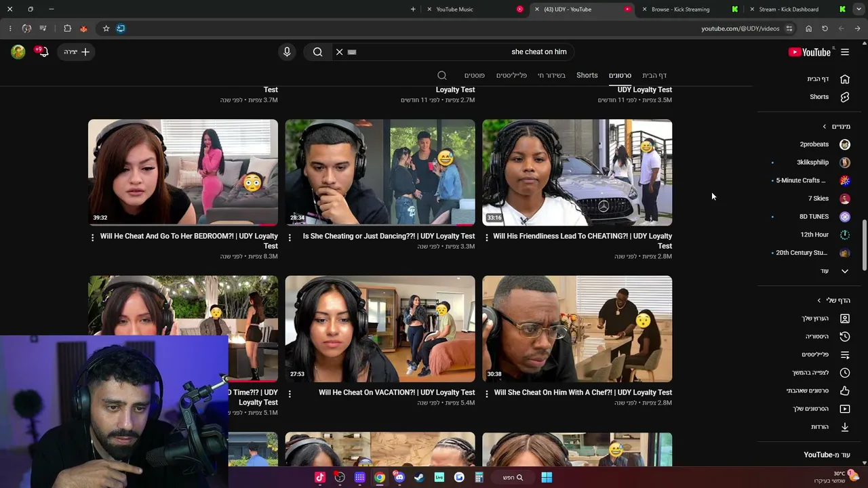
Task: Open options for Cheat With A Chef video
Action: [x=487, y=393]
